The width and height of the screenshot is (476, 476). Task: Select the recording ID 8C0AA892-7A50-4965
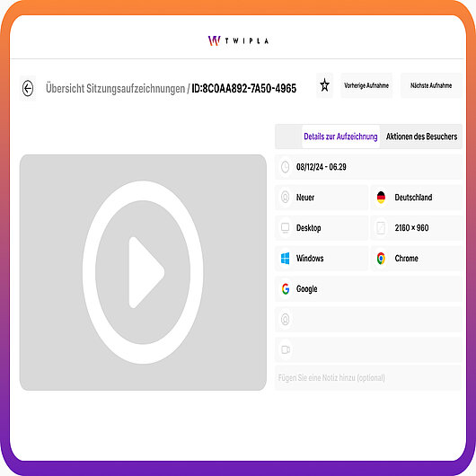[243, 89]
